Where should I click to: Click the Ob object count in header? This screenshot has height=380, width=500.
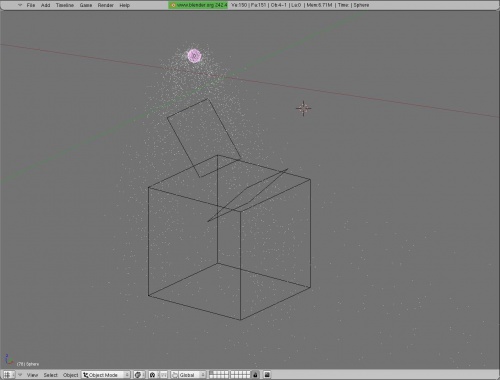[279, 5]
